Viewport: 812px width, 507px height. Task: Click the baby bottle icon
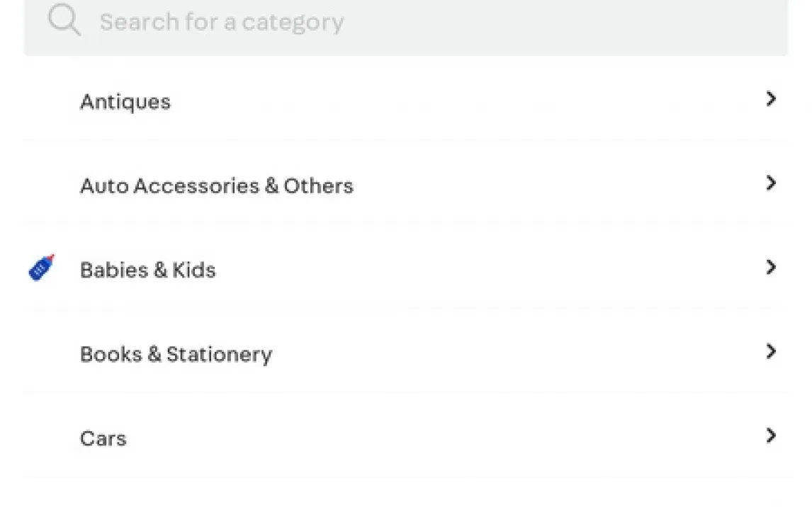point(42,268)
